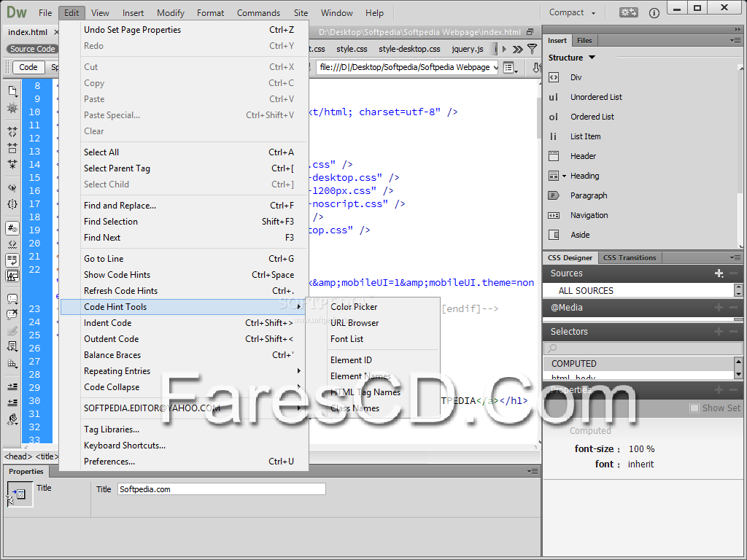Open the style-desktop.css related file
The image size is (747, 560).
pyautogui.click(x=409, y=49)
